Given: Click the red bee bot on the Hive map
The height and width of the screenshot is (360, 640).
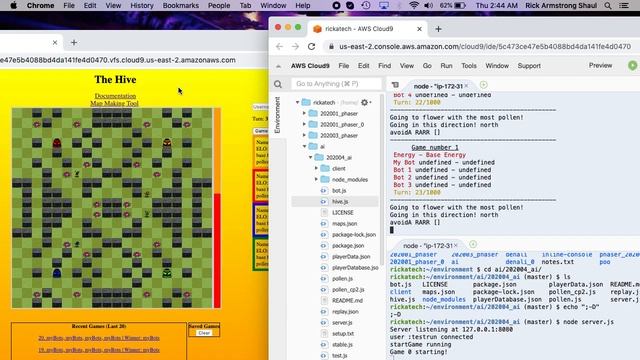Looking at the screenshot, I should click(57, 143).
